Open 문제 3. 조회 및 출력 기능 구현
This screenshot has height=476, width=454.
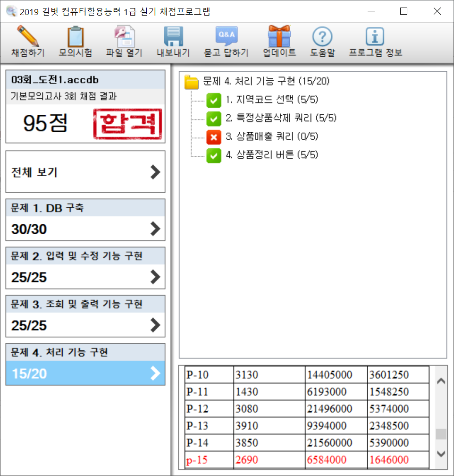85,316
